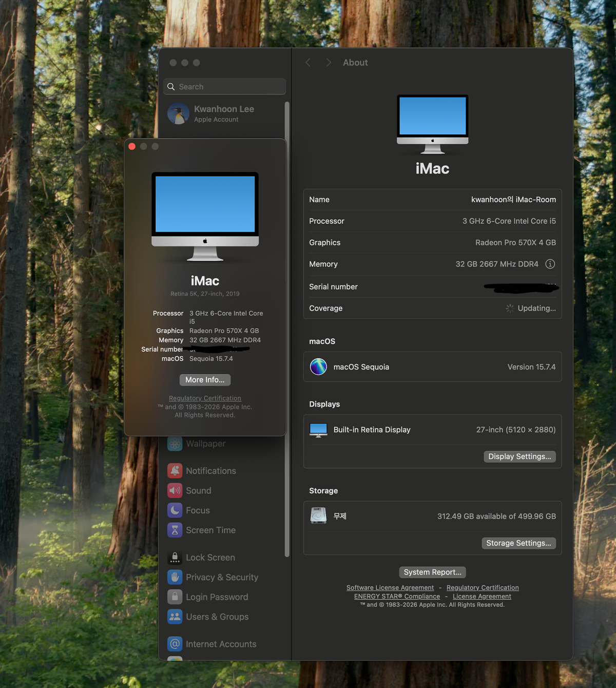Click the Wallpaper sidebar icon
Image resolution: width=616 pixels, height=688 pixels.
point(175,444)
